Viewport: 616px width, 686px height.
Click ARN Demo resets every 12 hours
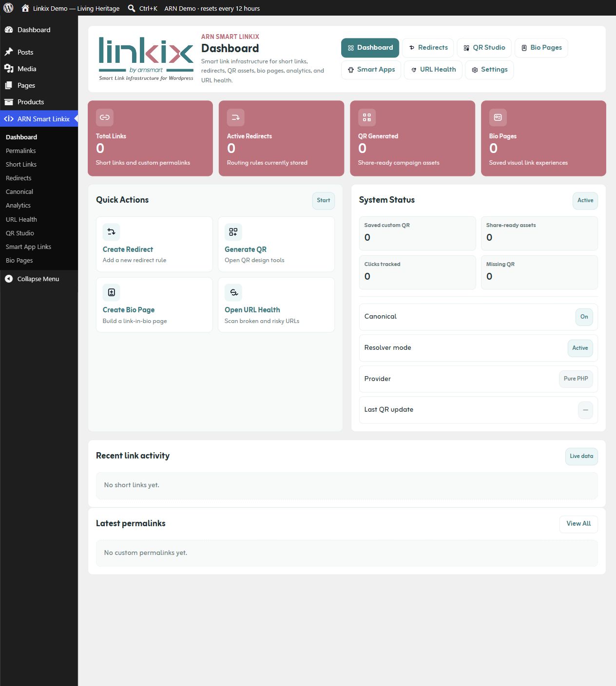(212, 8)
